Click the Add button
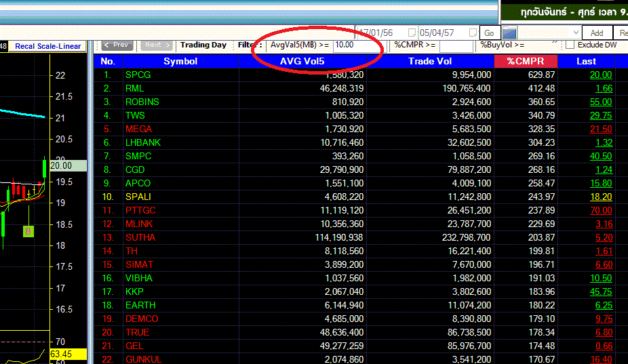Image resolution: width=628 pixels, height=364 pixels. coord(596,33)
